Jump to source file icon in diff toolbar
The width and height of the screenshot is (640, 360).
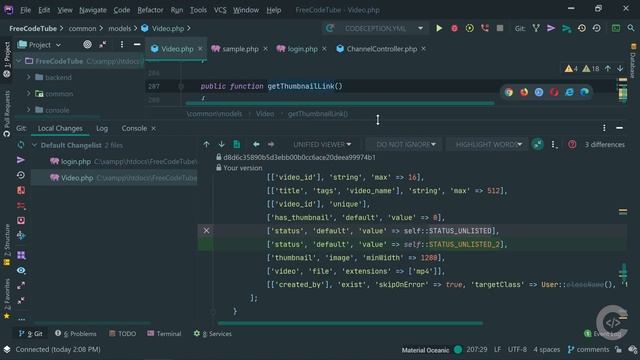(x=236, y=144)
